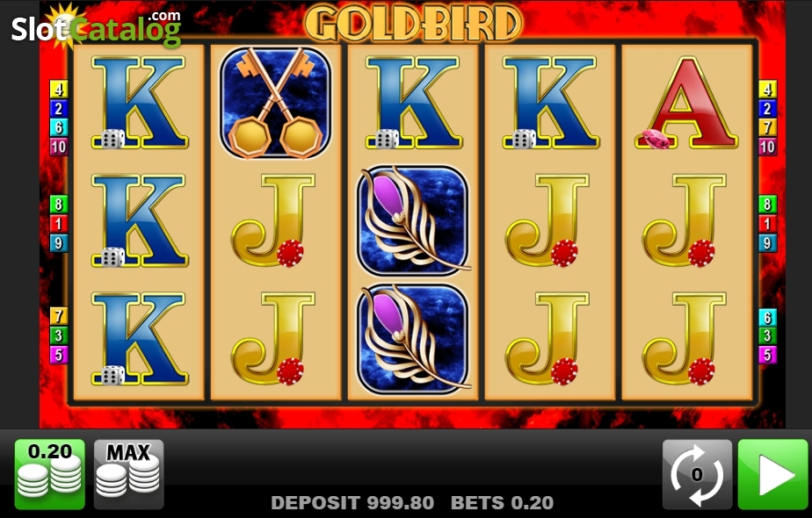The width and height of the screenshot is (812, 518).
Task: Click the red A symbol with gem
Action: 686,103
